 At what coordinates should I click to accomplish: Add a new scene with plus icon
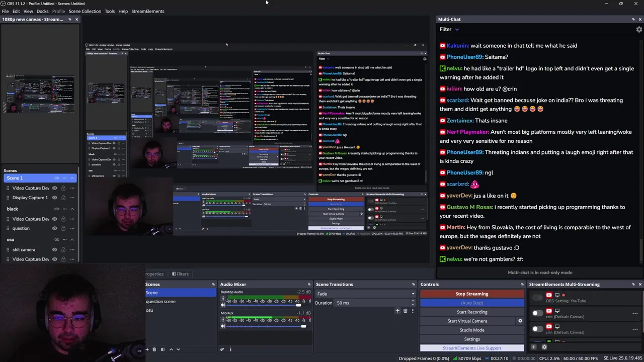147,349
